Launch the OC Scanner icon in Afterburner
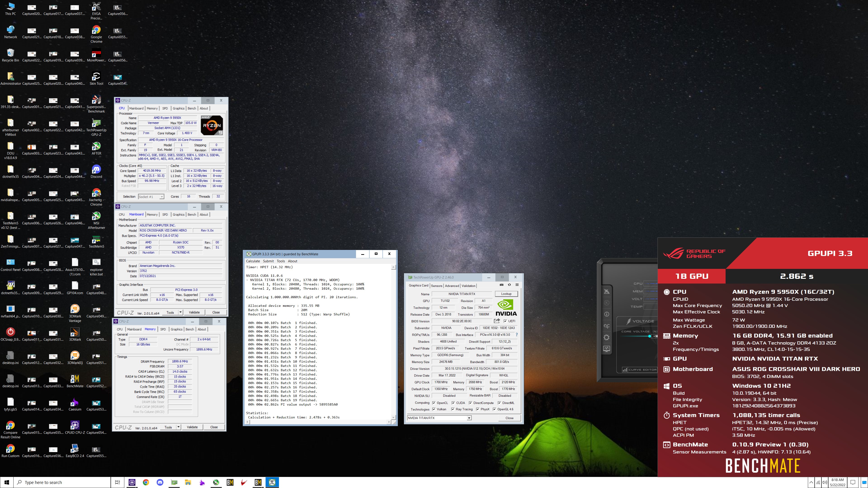868x488 pixels. [606, 326]
